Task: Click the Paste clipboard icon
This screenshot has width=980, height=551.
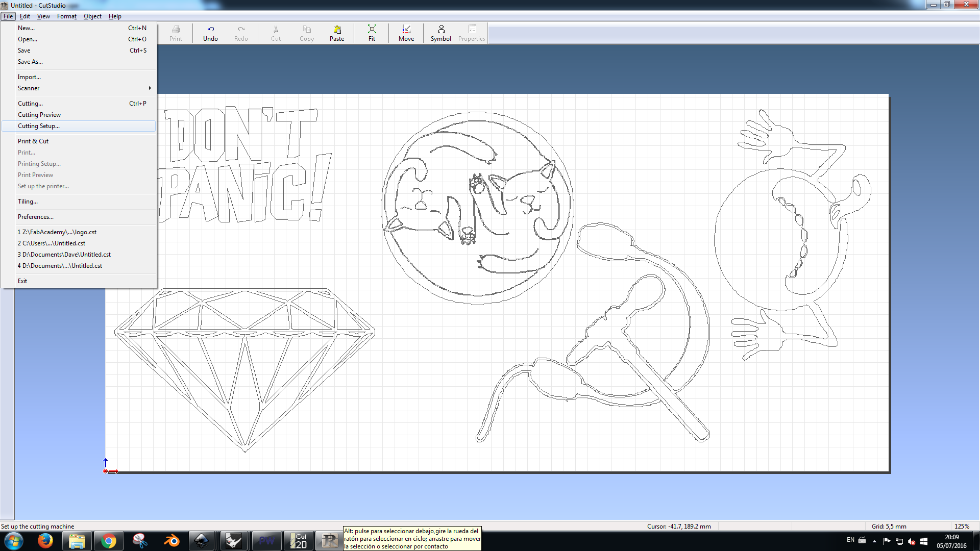Action: coord(337,33)
